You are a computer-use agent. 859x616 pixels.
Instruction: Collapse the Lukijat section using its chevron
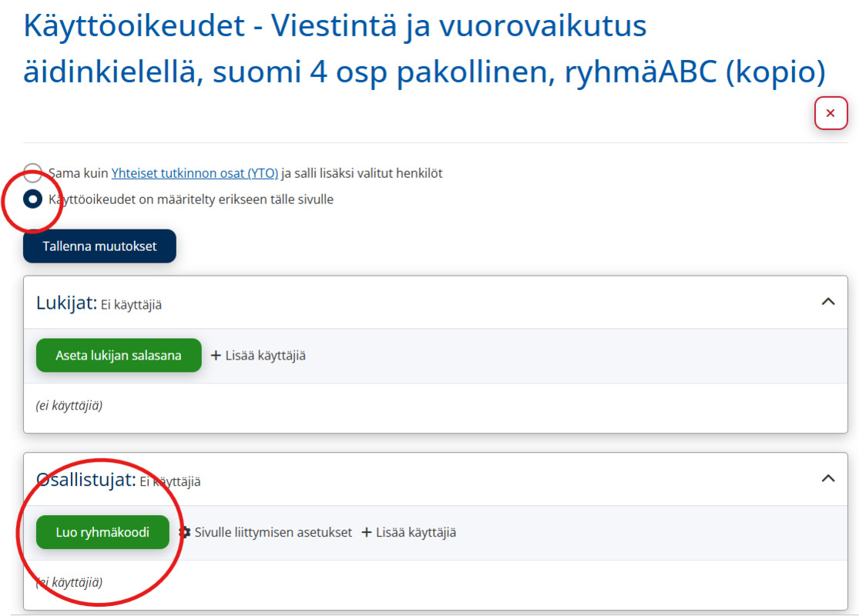tap(827, 302)
